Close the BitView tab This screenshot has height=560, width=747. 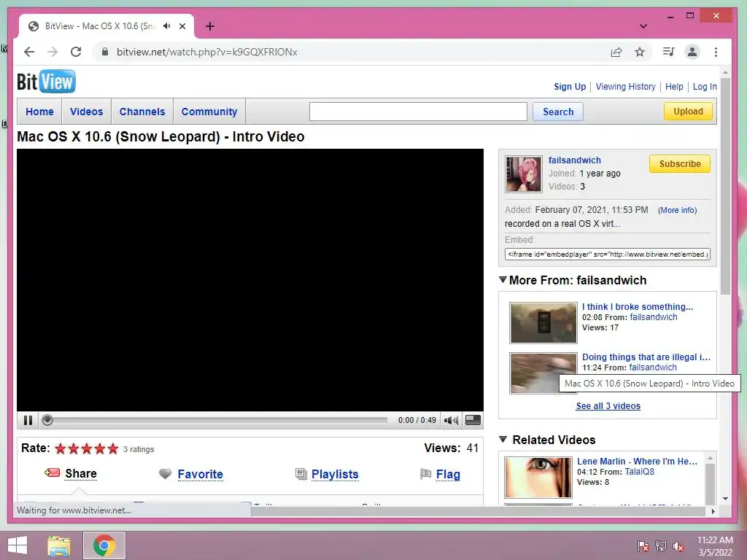[x=182, y=26]
